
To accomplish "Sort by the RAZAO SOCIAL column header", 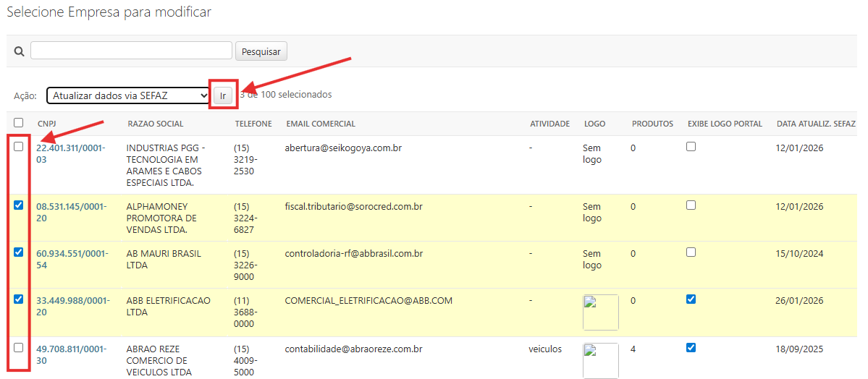I will (x=155, y=124).
